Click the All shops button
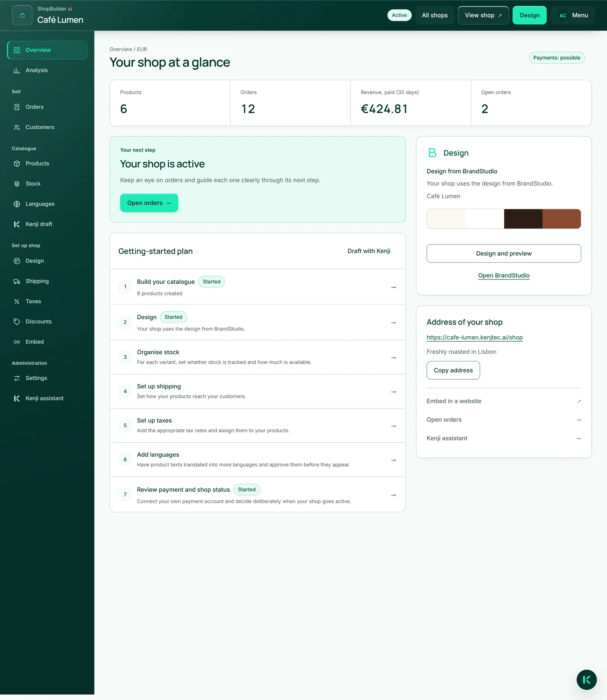 click(435, 15)
